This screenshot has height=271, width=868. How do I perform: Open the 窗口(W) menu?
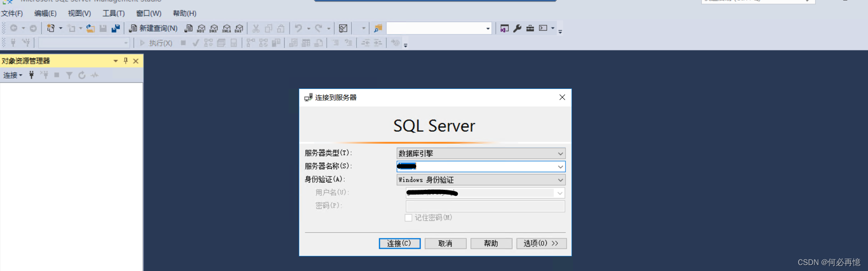pyautogui.click(x=148, y=13)
